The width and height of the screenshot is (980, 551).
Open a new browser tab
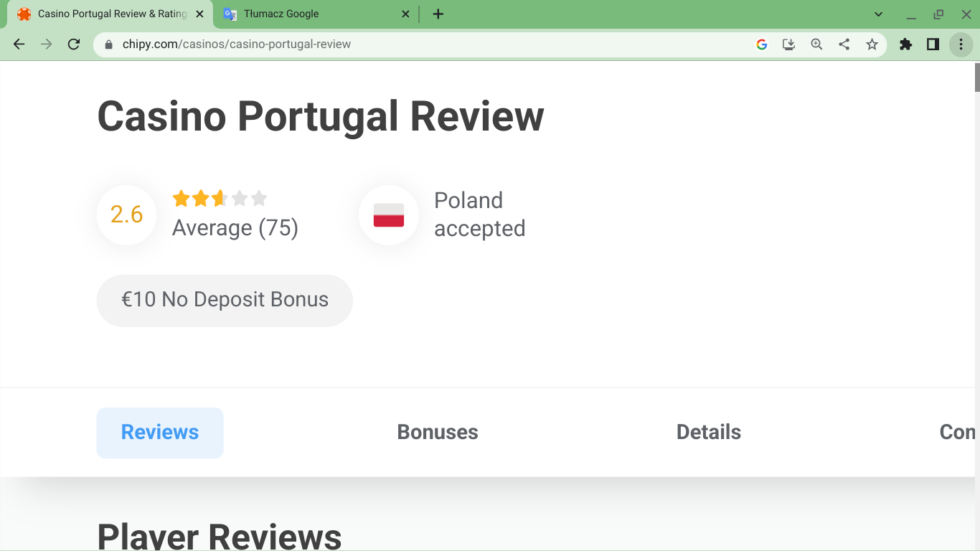click(x=438, y=14)
